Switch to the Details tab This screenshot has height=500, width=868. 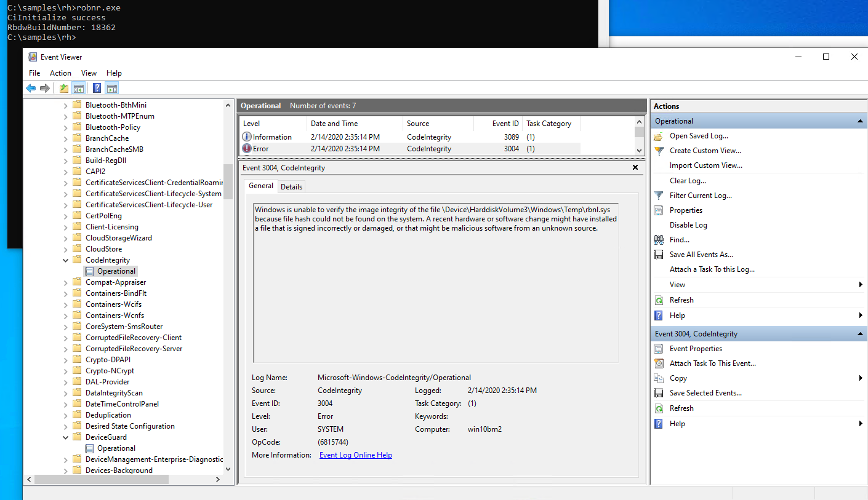[291, 186]
